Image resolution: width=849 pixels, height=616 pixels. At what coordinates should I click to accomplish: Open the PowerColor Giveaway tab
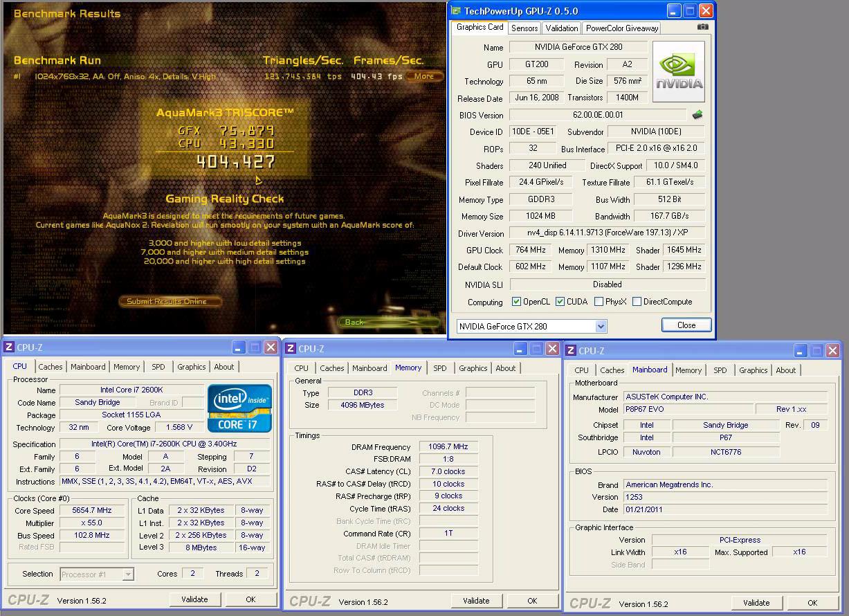621,28
